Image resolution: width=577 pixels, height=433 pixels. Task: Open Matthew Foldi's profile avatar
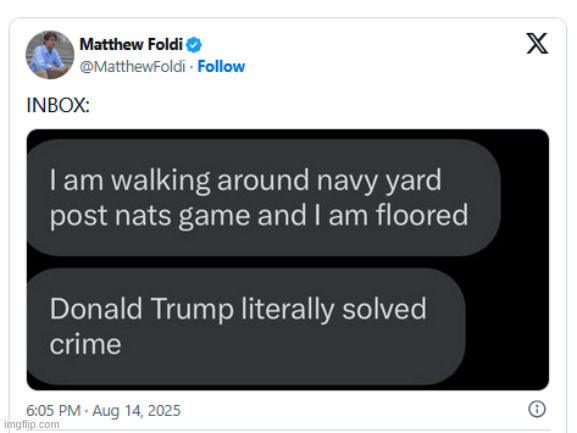50,55
